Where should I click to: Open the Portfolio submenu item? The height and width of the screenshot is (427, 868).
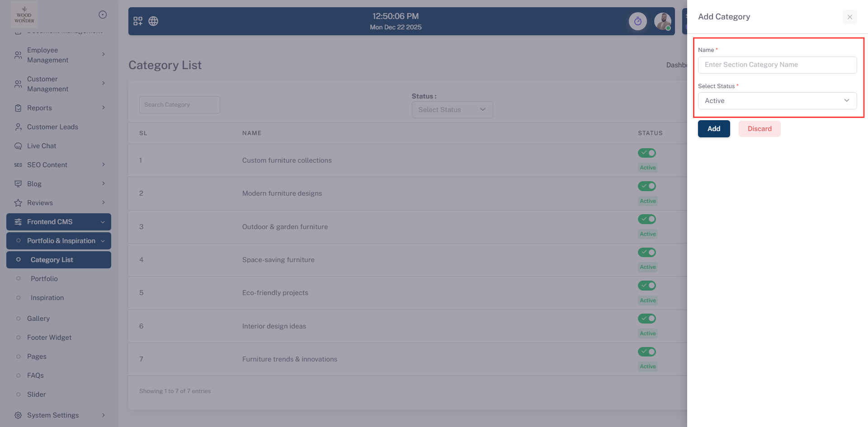click(44, 279)
